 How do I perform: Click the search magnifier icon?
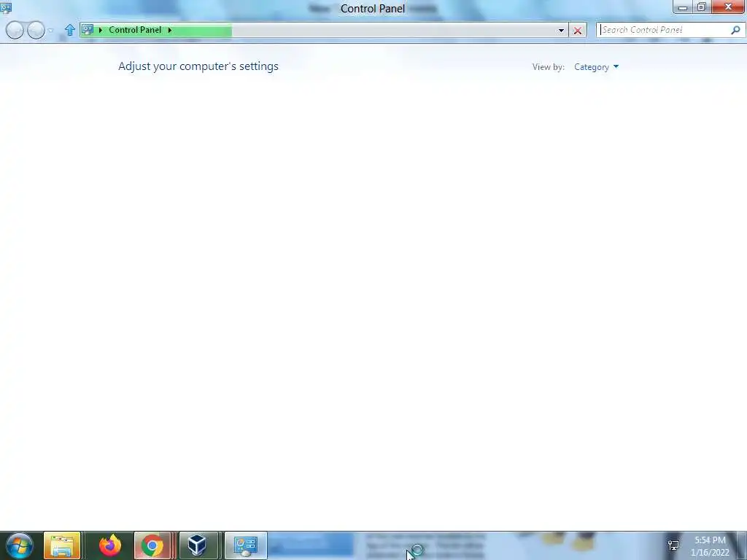click(735, 30)
